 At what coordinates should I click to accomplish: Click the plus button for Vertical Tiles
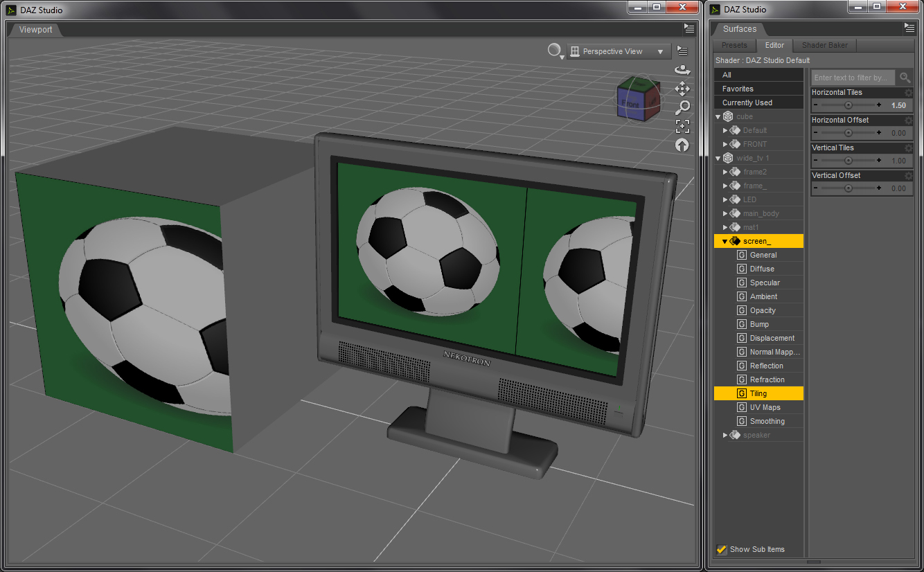coord(879,161)
